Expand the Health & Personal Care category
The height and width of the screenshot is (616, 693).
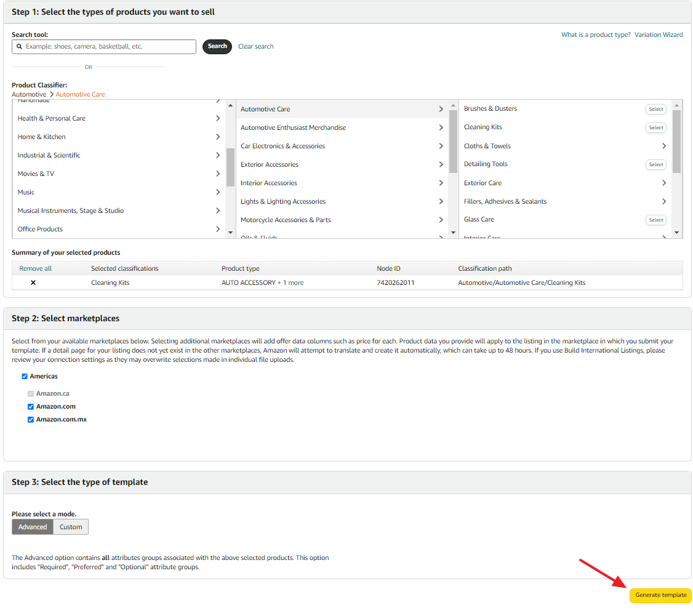pyautogui.click(x=217, y=118)
